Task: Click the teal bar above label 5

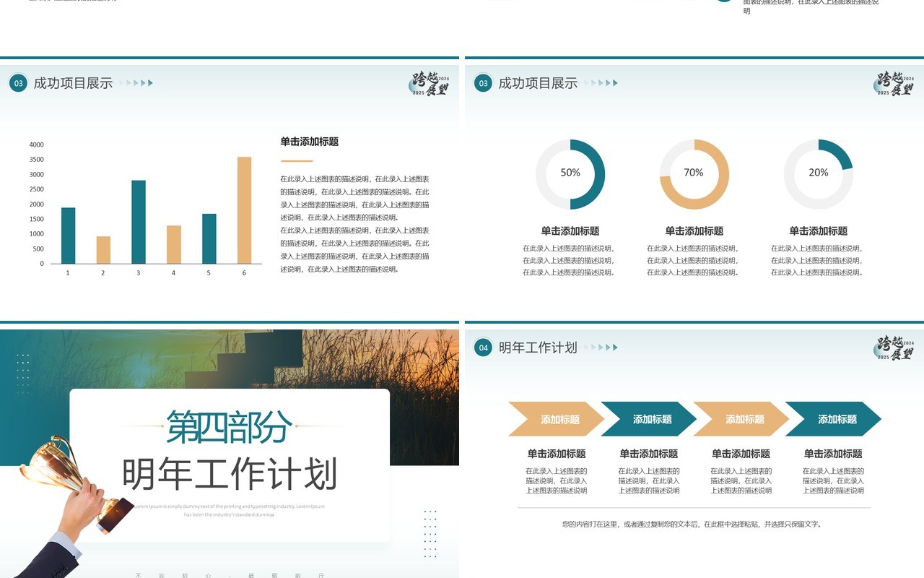Action: tap(209, 238)
